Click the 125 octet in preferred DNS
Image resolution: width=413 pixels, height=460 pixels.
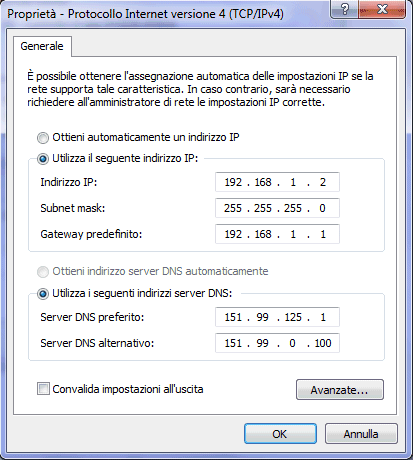point(293,317)
